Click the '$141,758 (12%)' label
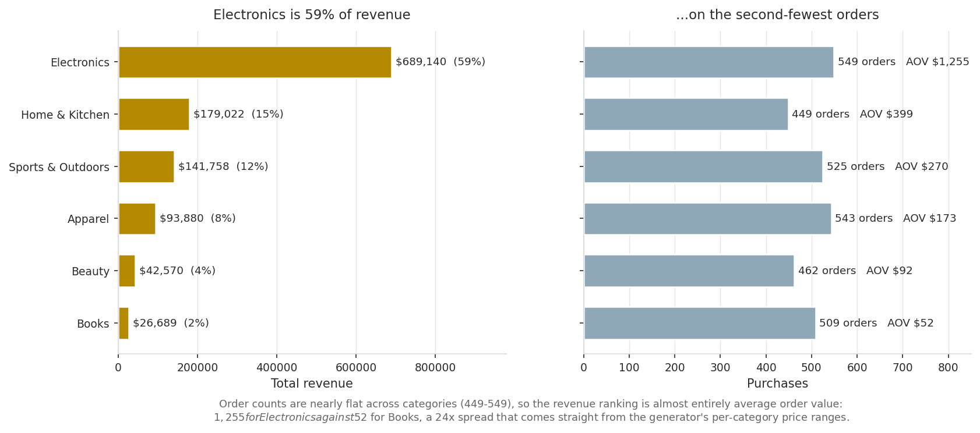 [223, 166]
